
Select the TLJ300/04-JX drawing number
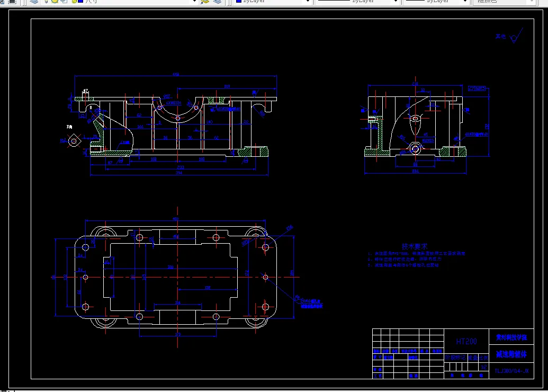[x=511, y=371]
